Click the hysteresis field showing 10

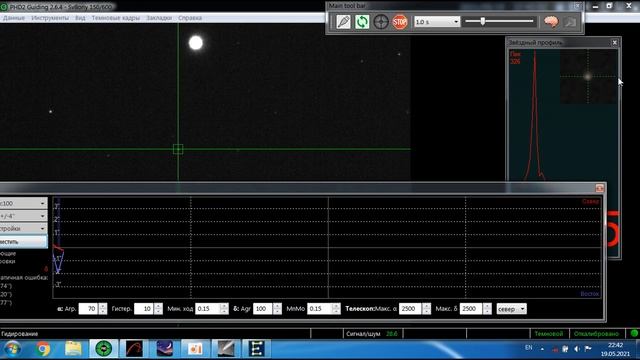(144, 309)
